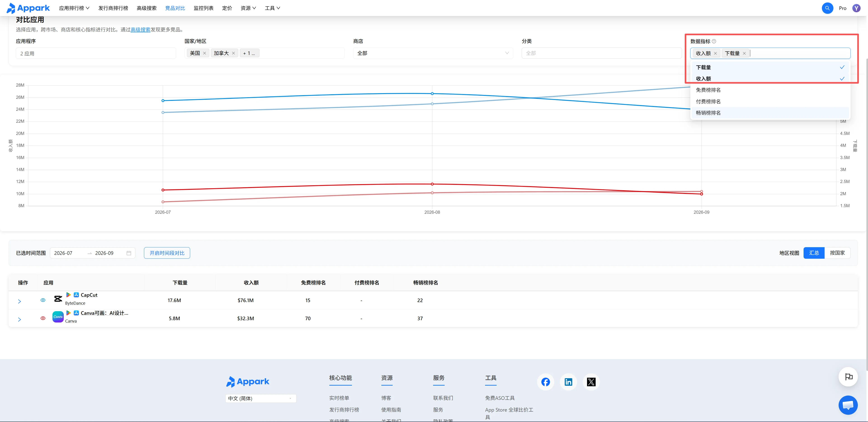Click the Appark logo in navbar
Screen dimensions: 868x422
click(28, 8)
